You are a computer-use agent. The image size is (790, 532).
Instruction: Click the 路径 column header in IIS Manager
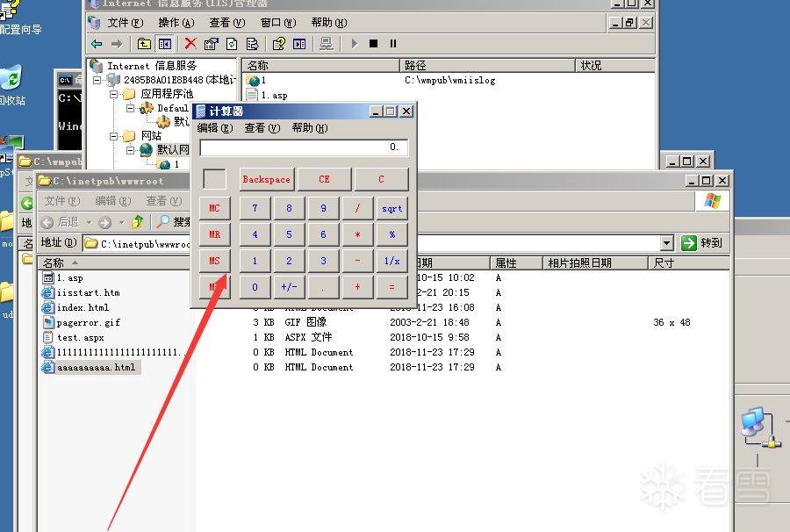(x=488, y=66)
